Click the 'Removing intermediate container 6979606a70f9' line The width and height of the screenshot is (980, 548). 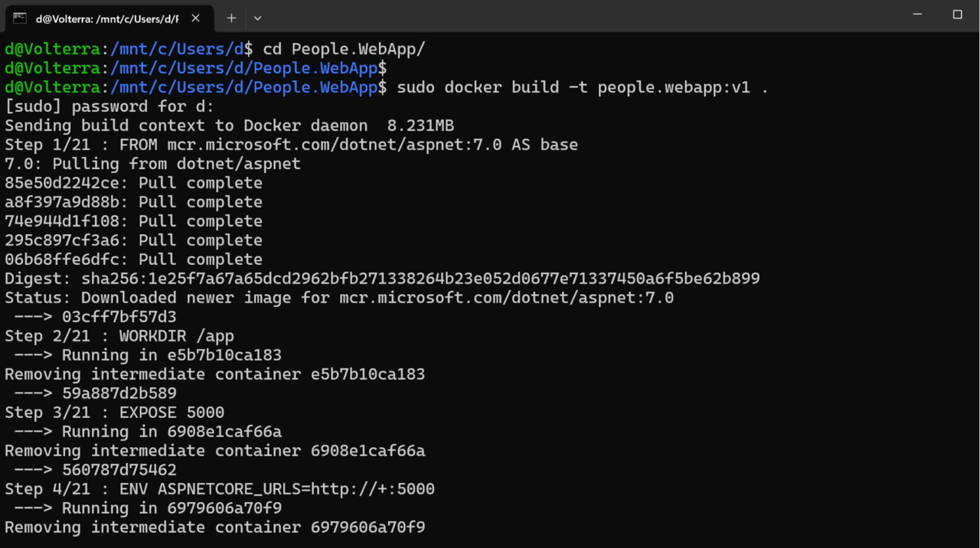pyautogui.click(x=214, y=527)
